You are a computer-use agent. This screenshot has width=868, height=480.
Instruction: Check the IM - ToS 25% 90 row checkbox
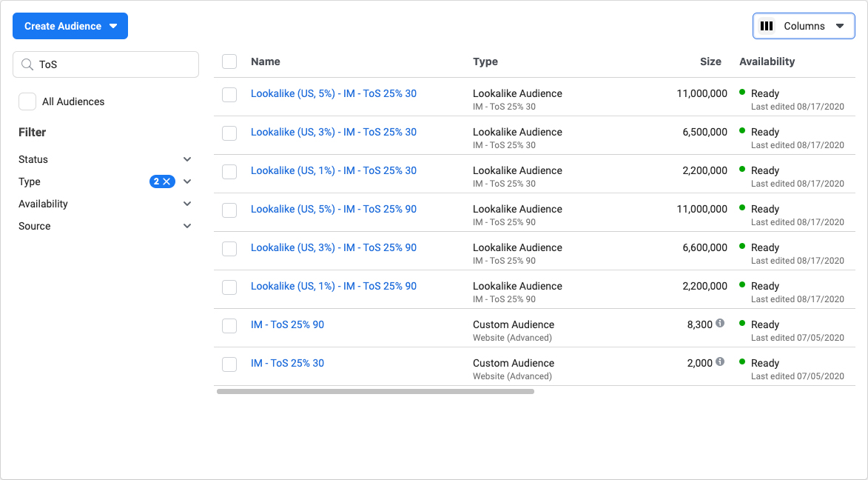point(229,325)
